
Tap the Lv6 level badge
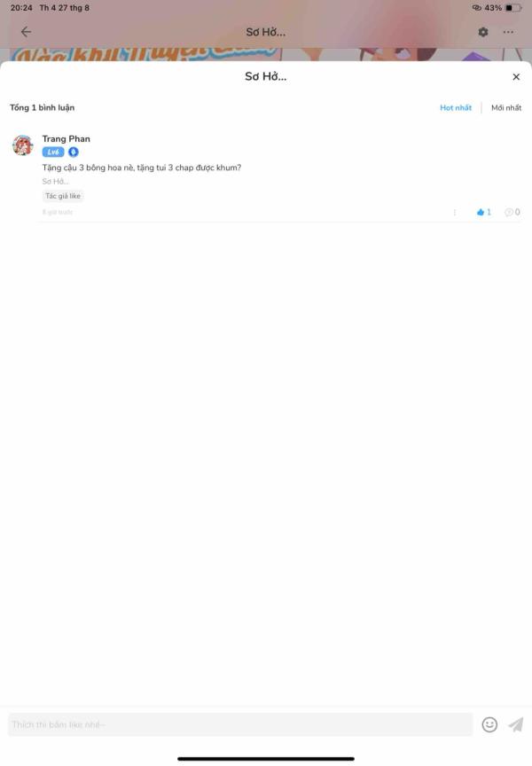point(53,152)
